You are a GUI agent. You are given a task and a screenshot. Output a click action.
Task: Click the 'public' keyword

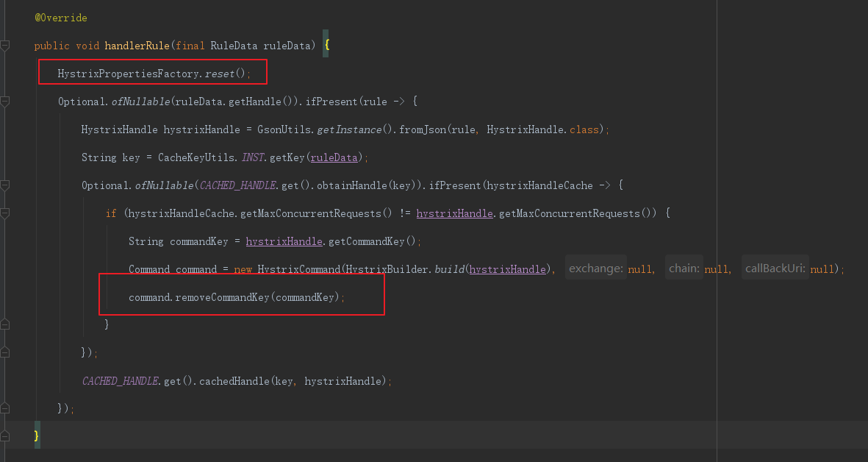(x=52, y=46)
